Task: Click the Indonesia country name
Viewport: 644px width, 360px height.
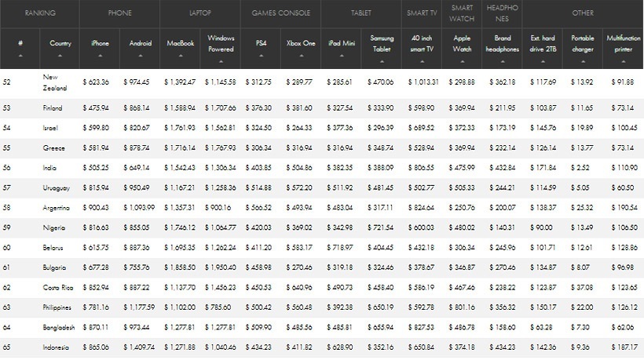Action: [57, 347]
